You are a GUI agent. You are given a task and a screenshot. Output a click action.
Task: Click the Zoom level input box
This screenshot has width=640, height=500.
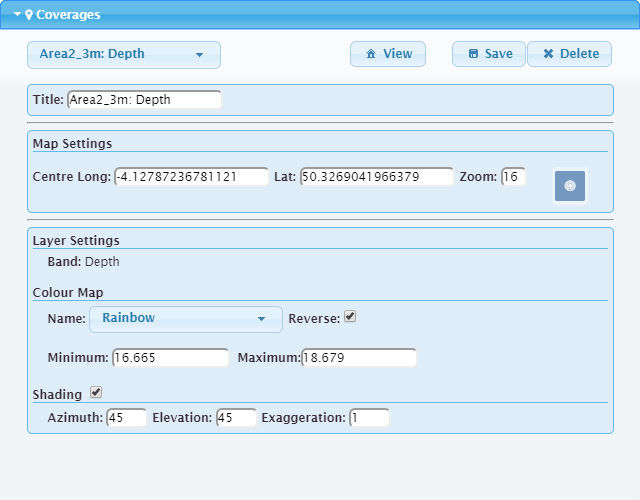tap(513, 177)
